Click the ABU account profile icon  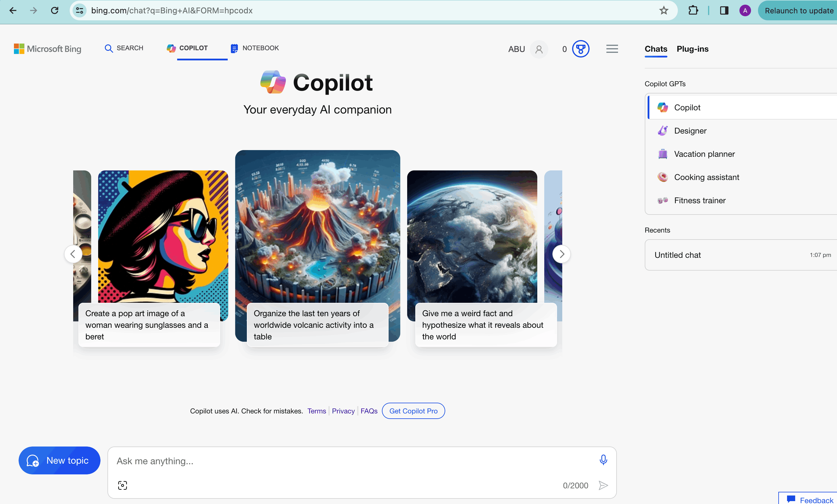pos(539,49)
